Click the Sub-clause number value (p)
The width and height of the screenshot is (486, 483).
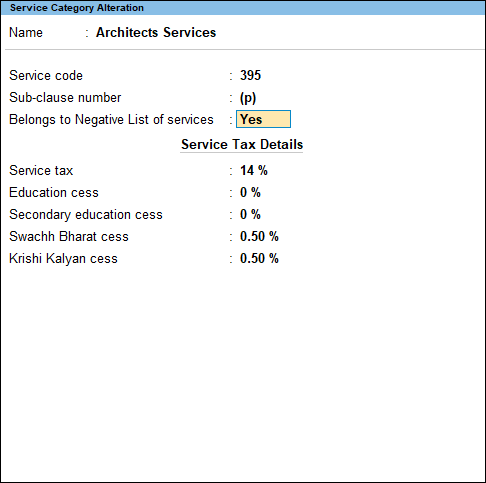coord(248,98)
